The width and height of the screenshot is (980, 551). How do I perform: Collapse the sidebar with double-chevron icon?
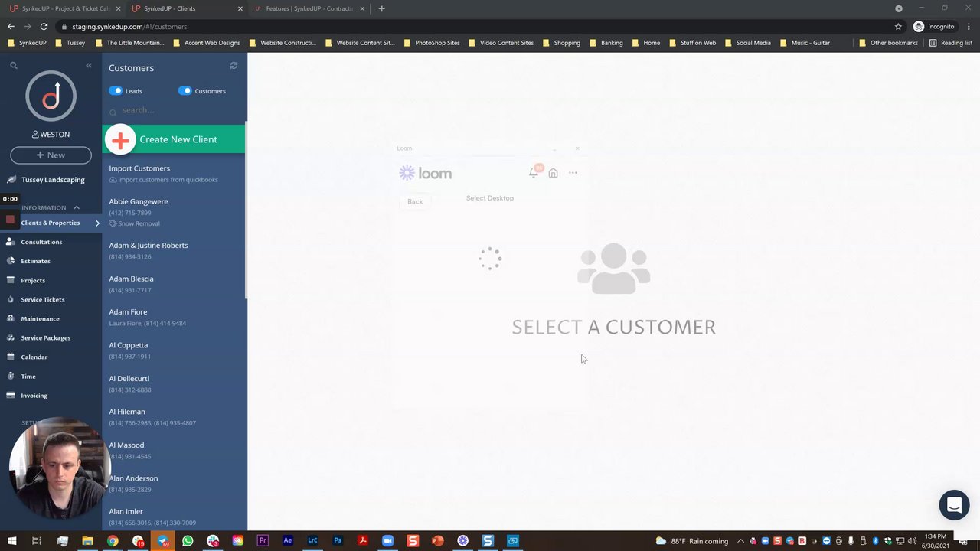[x=89, y=66]
